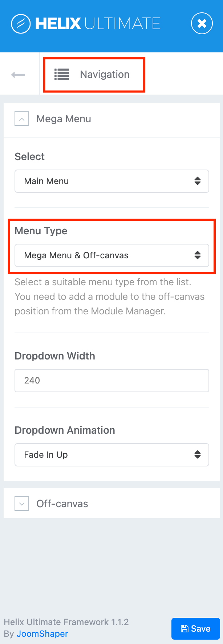Image resolution: width=223 pixels, height=644 pixels.
Task: Collapse the Mega Menu section chevron
Action: pyautogui.click(x=22, y=119)
